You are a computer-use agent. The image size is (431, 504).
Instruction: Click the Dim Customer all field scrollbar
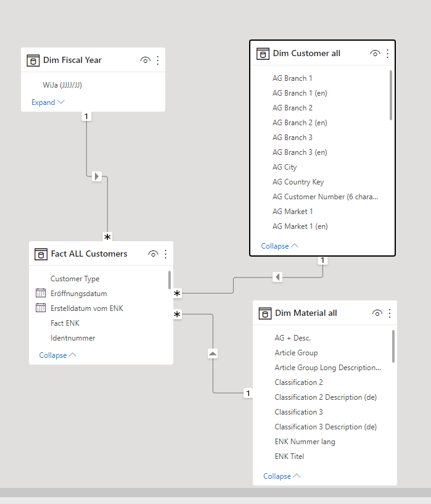(x=391, y=95)
